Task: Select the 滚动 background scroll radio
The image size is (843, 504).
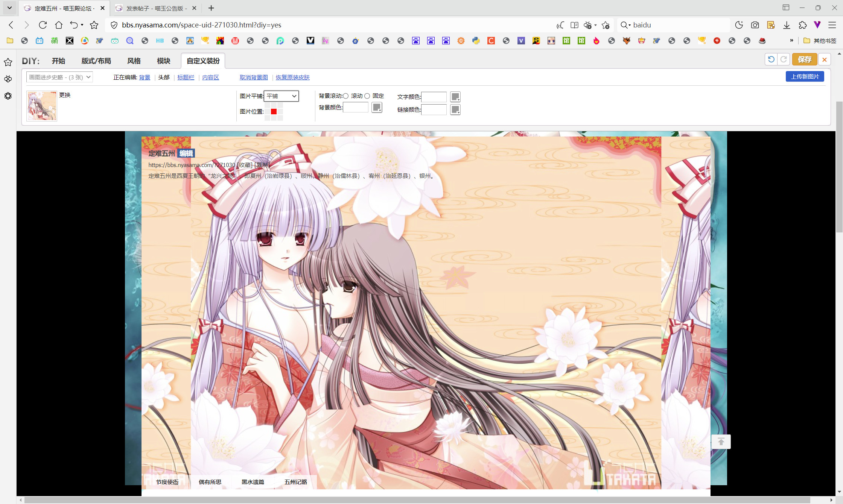Action: coord(345,96)
